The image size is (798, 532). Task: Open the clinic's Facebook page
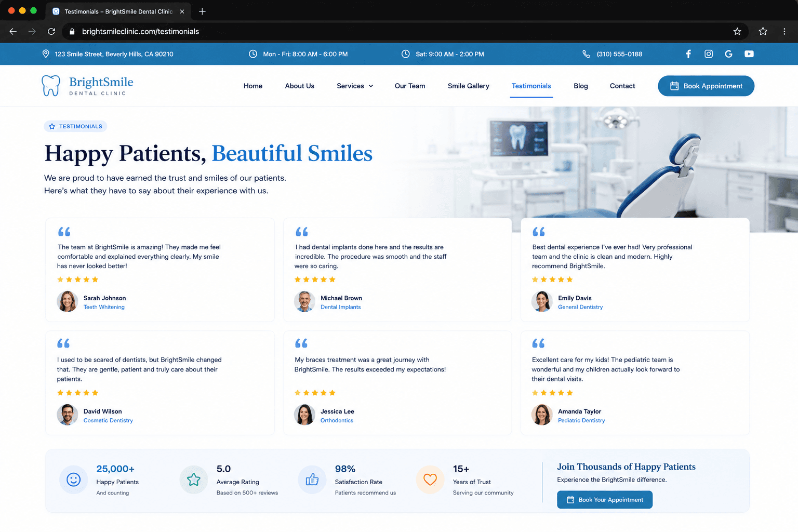[x=688, y=54]
